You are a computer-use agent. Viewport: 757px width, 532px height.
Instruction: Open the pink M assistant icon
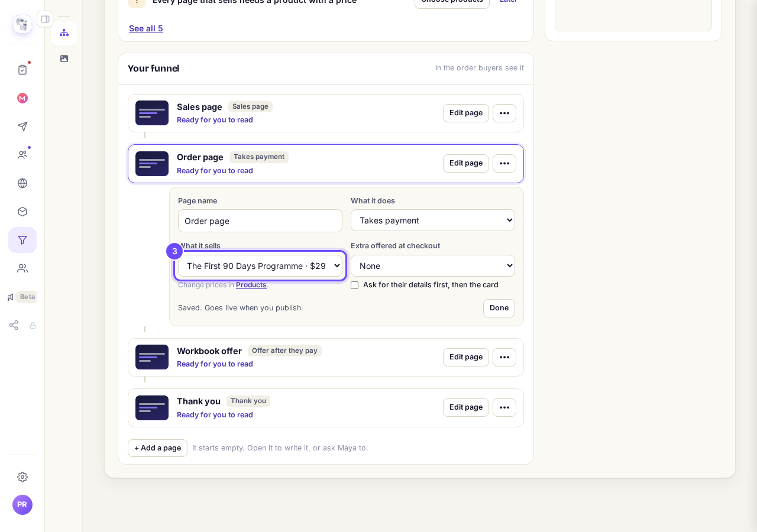click(x=22, y=98)
